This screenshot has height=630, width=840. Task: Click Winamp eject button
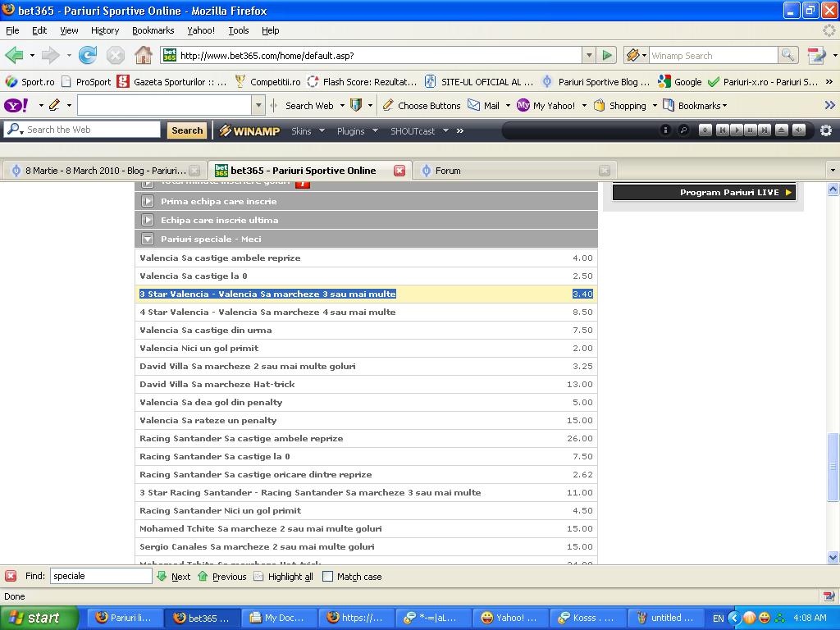(782, 130)
